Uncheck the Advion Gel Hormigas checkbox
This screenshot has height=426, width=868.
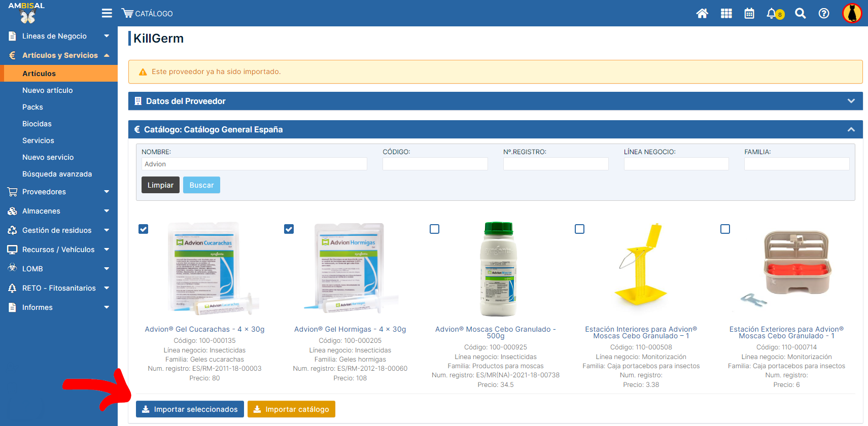[289, 229]
